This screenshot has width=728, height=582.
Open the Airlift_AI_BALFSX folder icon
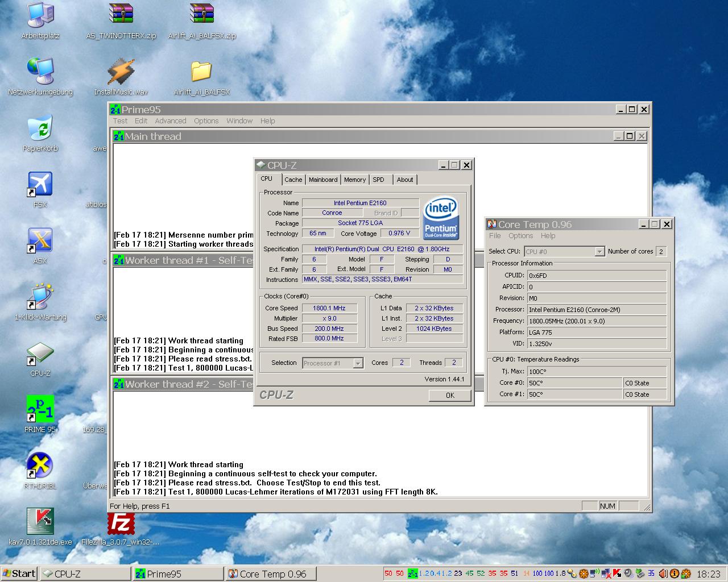(x=201, y=72)
